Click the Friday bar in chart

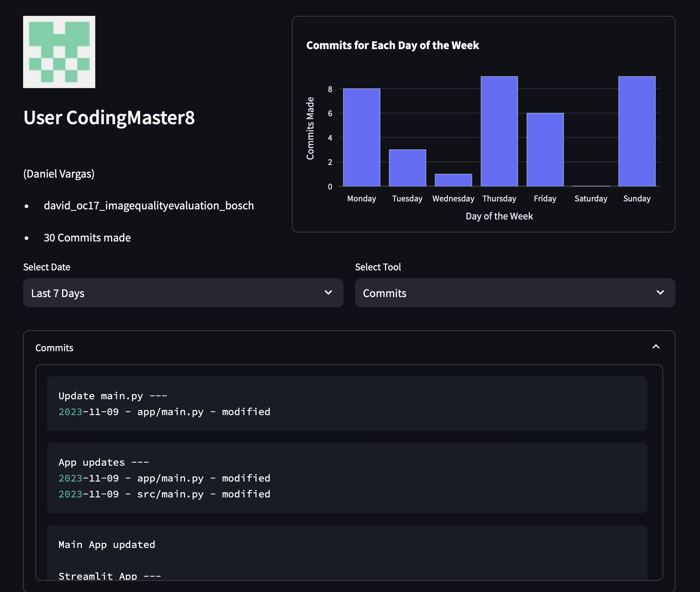tap(545, 150)
